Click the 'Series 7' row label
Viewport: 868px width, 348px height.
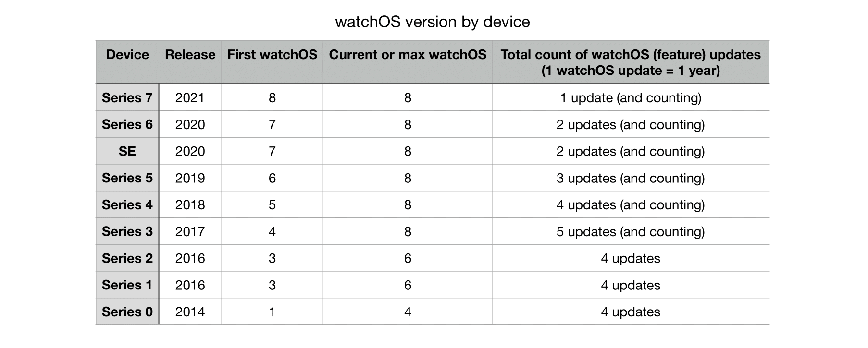[x=127, y=98]
